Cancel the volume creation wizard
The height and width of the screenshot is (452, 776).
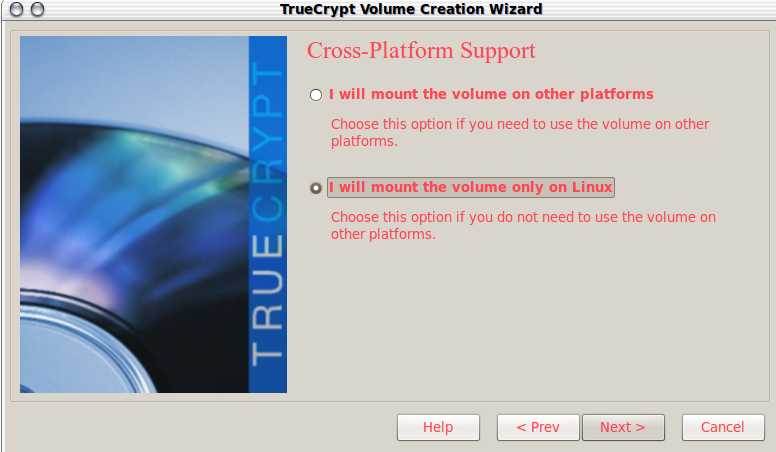point(723,427)
